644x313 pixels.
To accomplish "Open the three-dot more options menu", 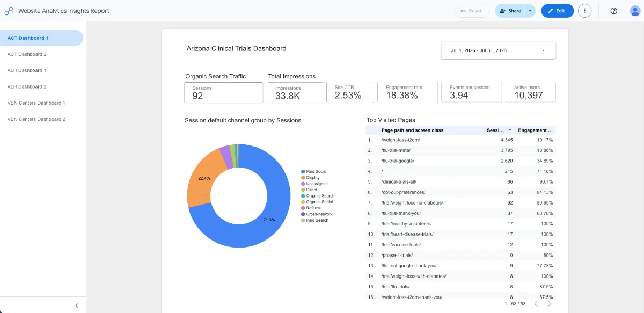I will tap(584, 11).
